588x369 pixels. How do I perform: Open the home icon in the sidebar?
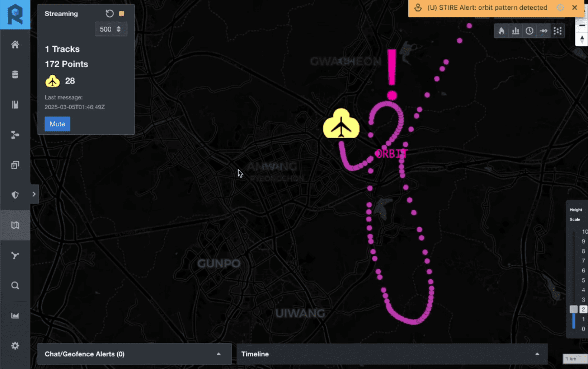click(15, 45)
